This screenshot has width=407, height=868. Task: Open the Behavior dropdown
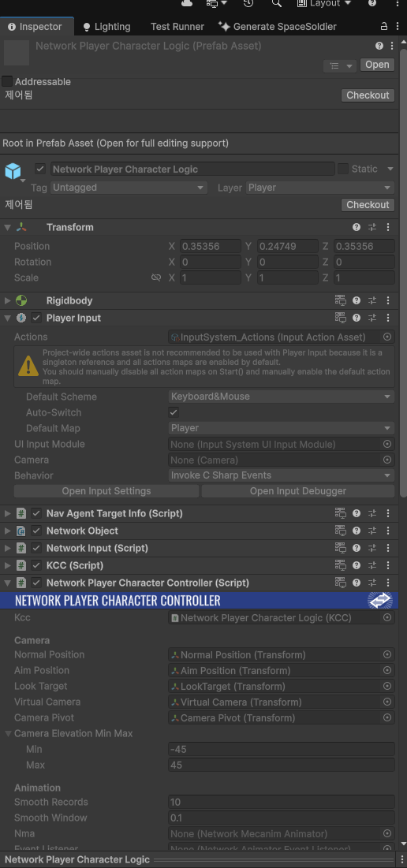click(x=282, y=475)
